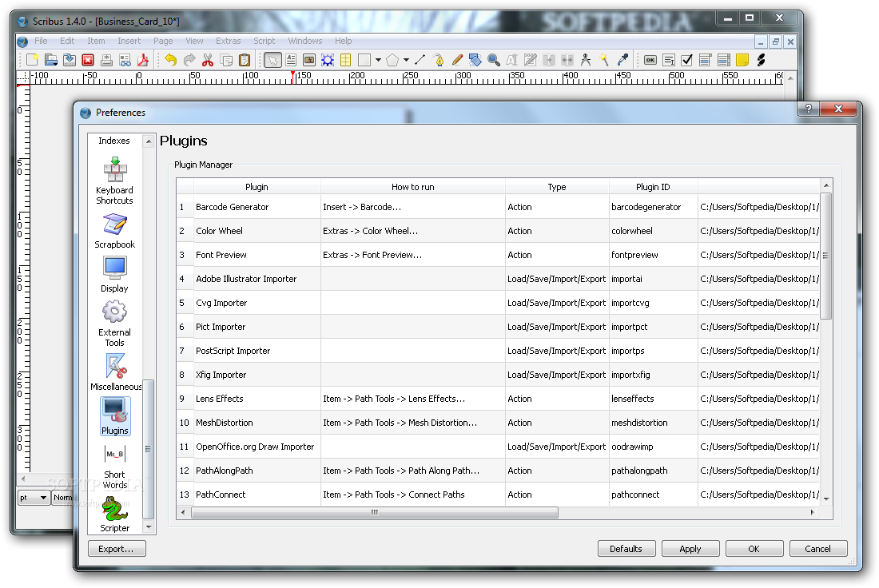Open the Preflight Verifier toolbar icon
The image size is (879, 588).
point(125,60)
